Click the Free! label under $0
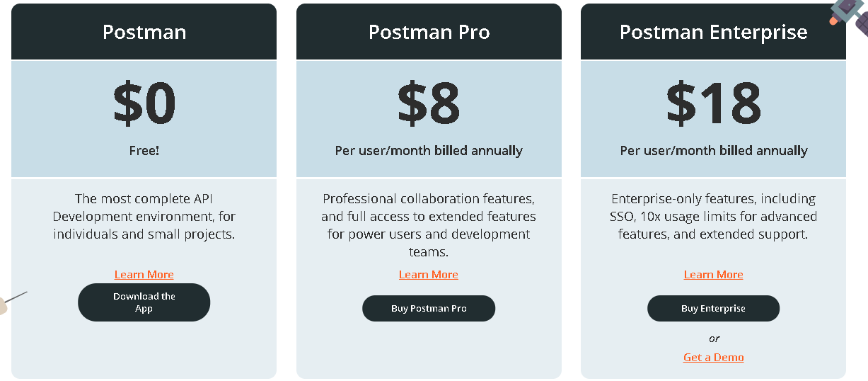 (144, 151)
